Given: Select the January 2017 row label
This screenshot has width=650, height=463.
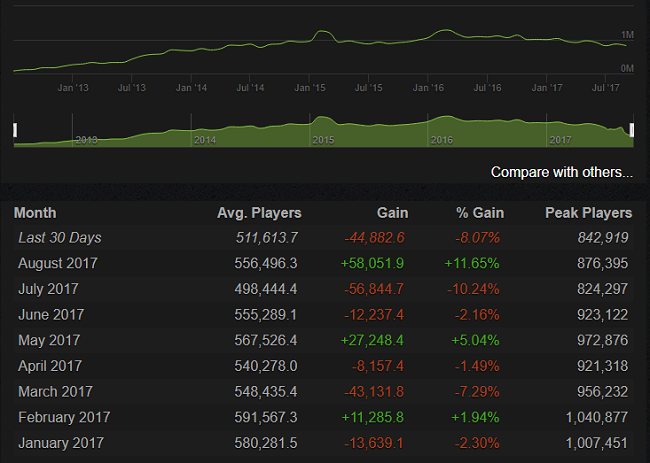Looking at the screenshot, I should click(61, 443).
